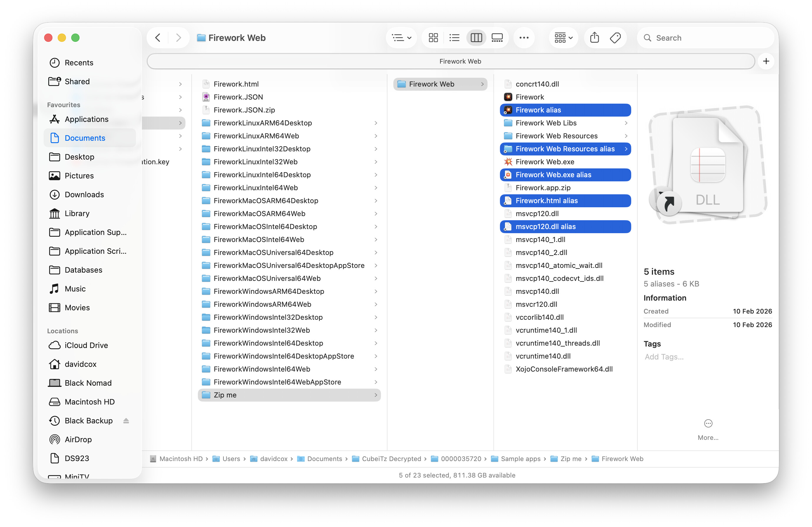Eject the Black Backup drive
Image resolution: width=812 pixels, height=527 pixels.
click(x=126, y=421)
